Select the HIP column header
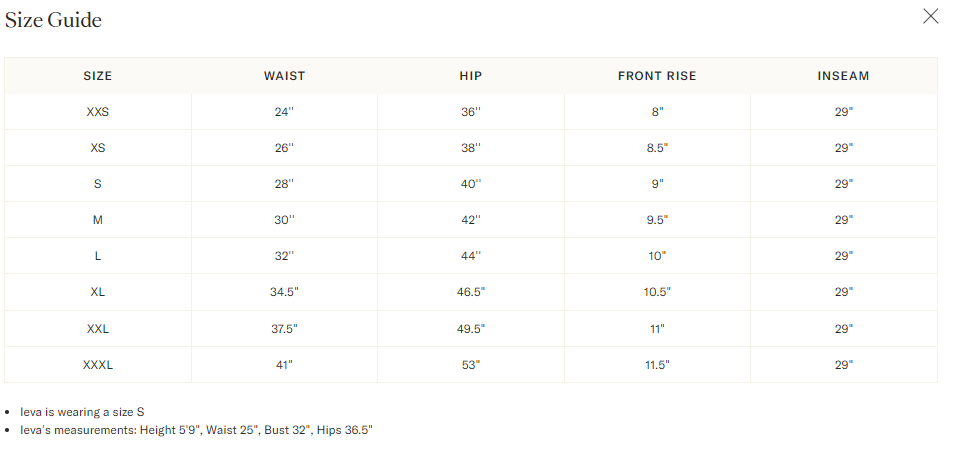 click(471, 76)
